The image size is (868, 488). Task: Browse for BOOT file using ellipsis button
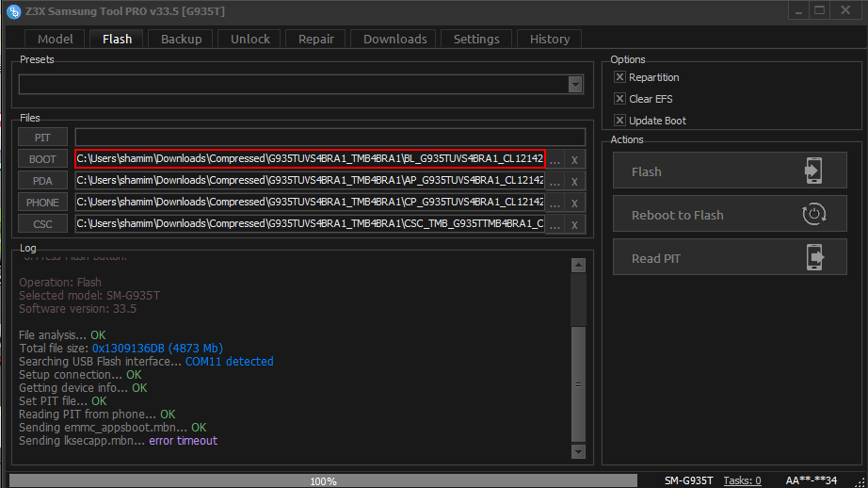555,159
